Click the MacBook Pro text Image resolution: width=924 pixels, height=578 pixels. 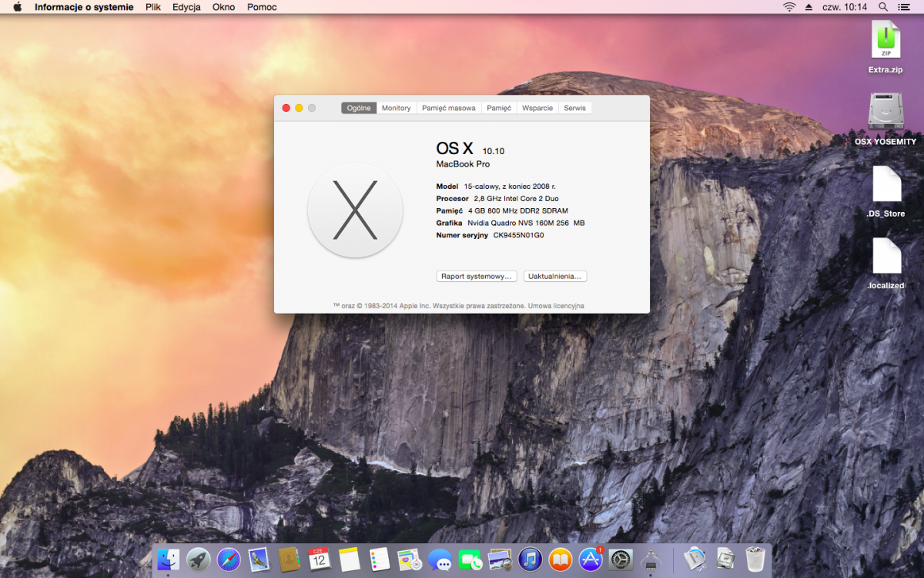(x=463, y=164)
